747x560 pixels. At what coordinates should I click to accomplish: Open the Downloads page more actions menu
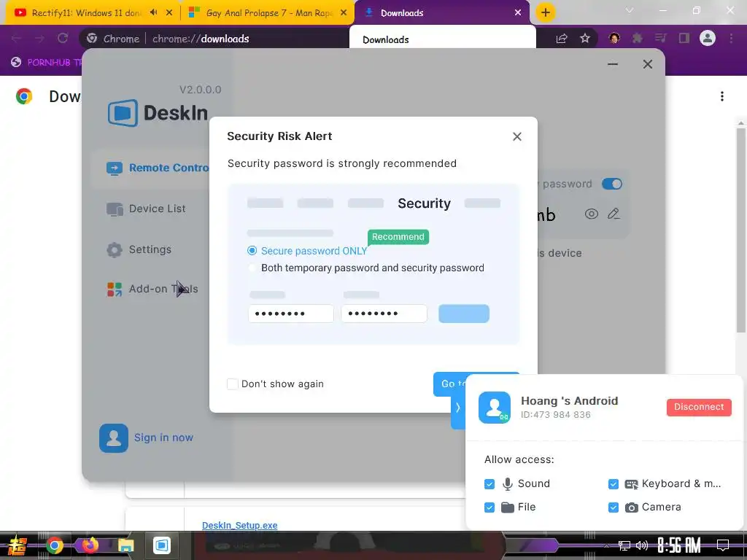point(722,97)
